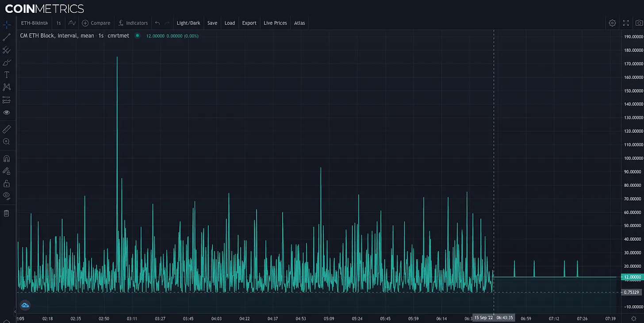Select the brush drawing tool
This screenshot has height=323, width=644.
point(7,62)
